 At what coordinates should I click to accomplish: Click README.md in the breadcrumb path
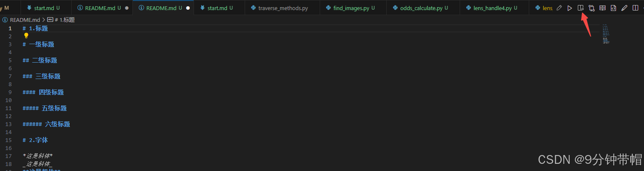pyautogui.click(x=24, y=20)
